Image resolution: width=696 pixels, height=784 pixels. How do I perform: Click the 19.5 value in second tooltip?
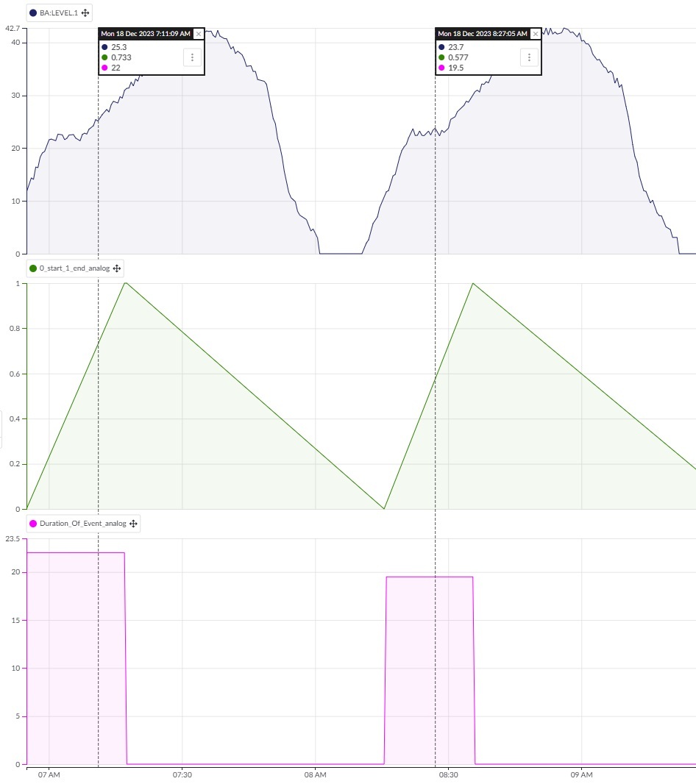pyautogui.click(x=456, y=68)
